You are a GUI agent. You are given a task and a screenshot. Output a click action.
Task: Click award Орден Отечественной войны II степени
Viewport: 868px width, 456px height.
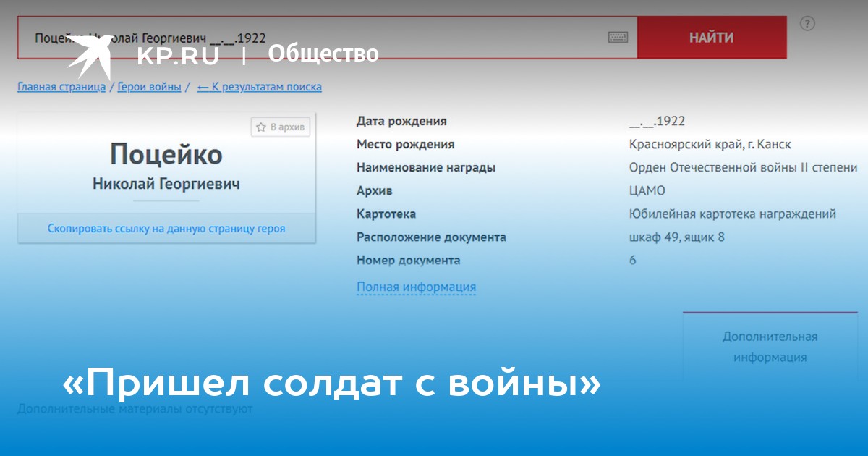743,168
